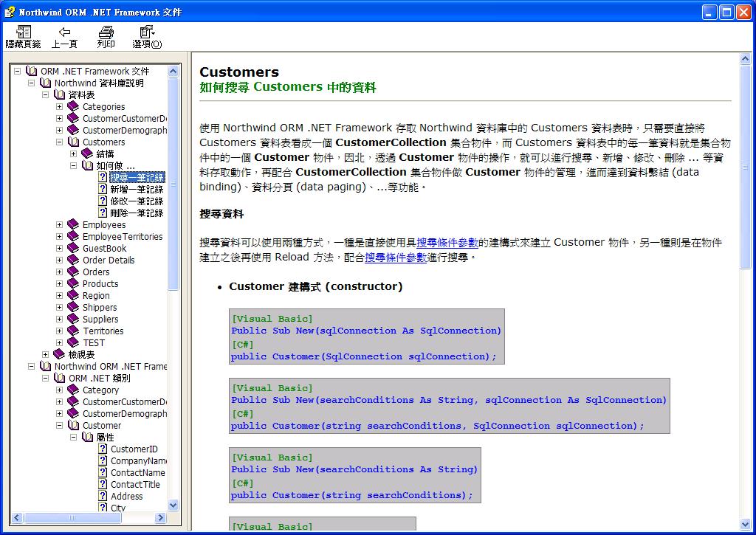Collapse the ORM .NET 類別 node
This screenshot has width=756, height=535.
45,379
